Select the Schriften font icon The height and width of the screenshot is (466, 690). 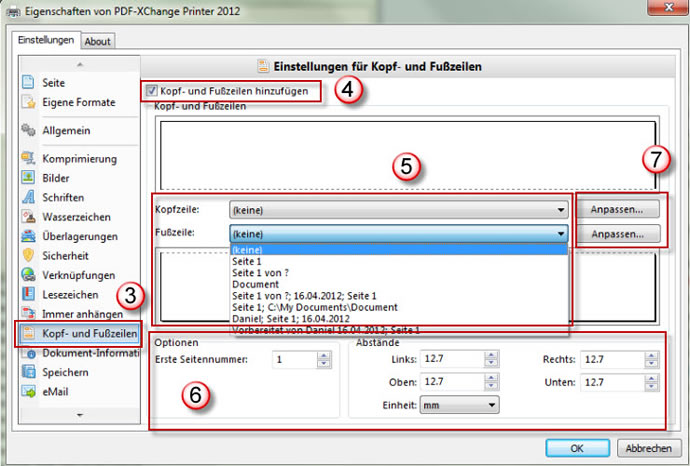pyautogui.click(x=28, y=197)
